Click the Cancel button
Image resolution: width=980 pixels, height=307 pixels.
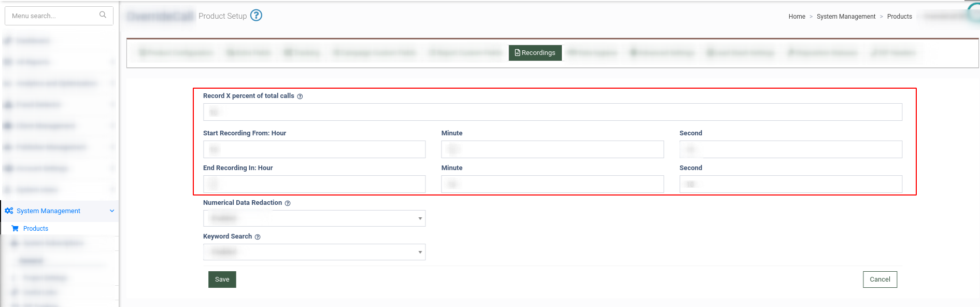pyautogui.click(x=879, y=280)
